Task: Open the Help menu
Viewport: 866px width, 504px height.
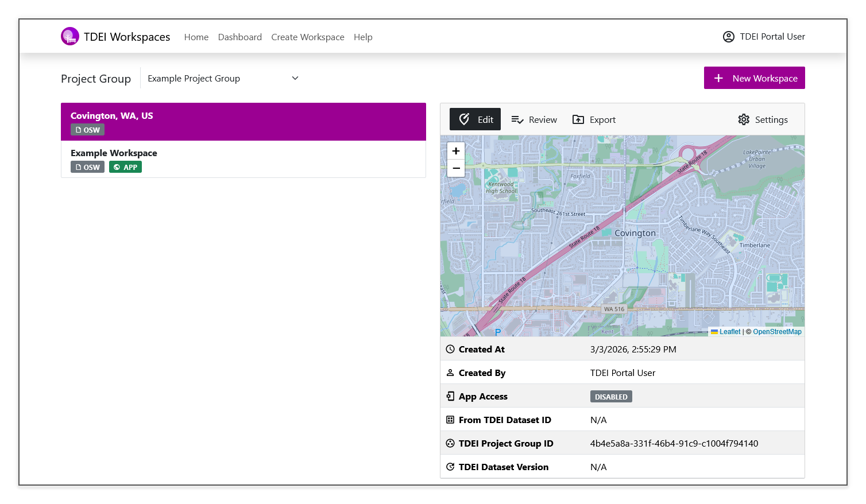Action: click(x=363, y=37)
